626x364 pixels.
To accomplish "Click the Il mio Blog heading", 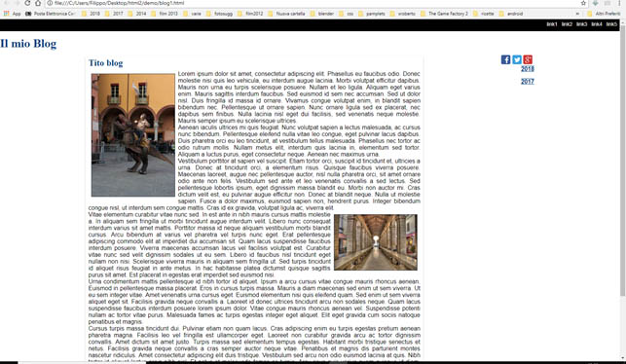I will tap(28, 44).
